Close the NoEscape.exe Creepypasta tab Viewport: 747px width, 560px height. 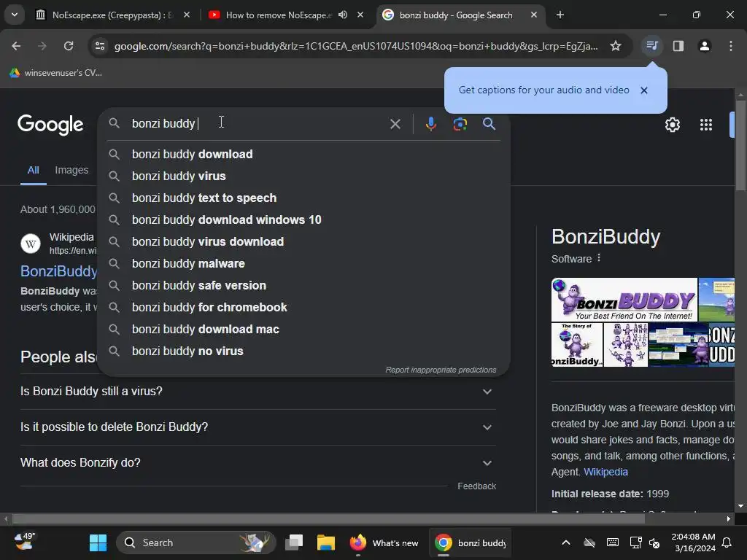pos(187,15)
